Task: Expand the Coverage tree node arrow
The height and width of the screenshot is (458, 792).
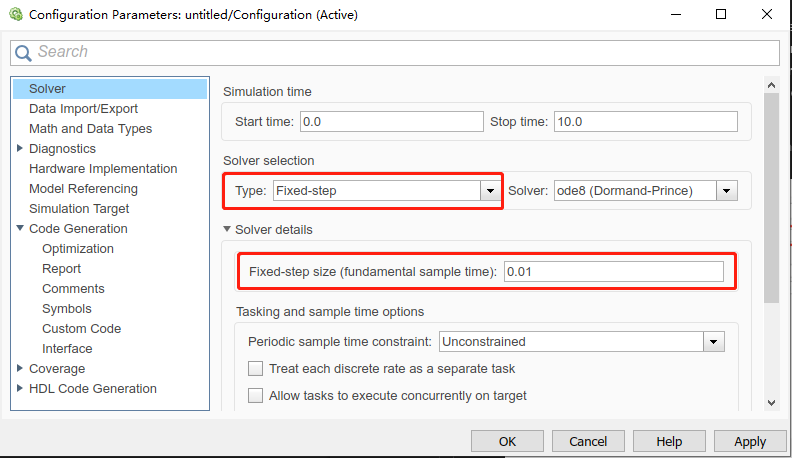Action: [x=20, y=368]
